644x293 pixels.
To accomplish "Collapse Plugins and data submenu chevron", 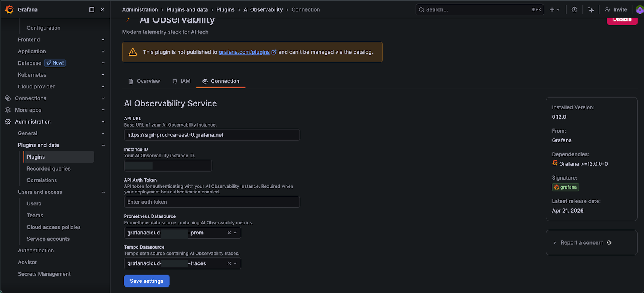I will [x=103, y=145].
